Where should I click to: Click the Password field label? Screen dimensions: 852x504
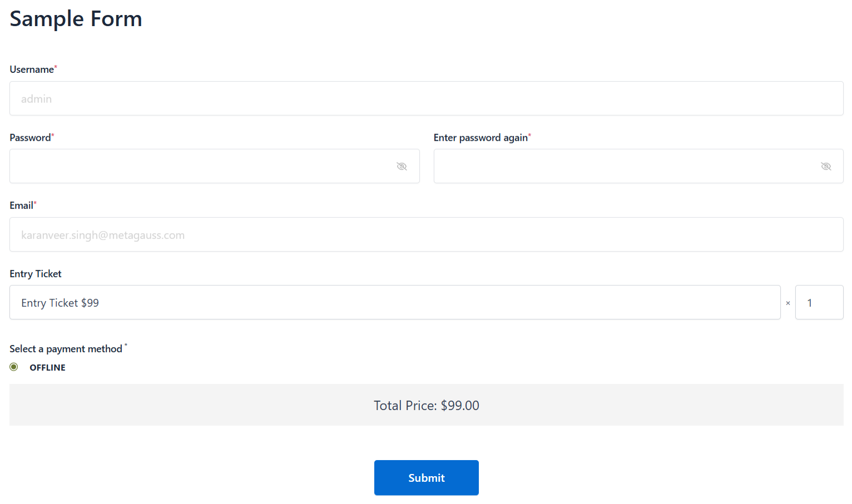tap(30, 138)
